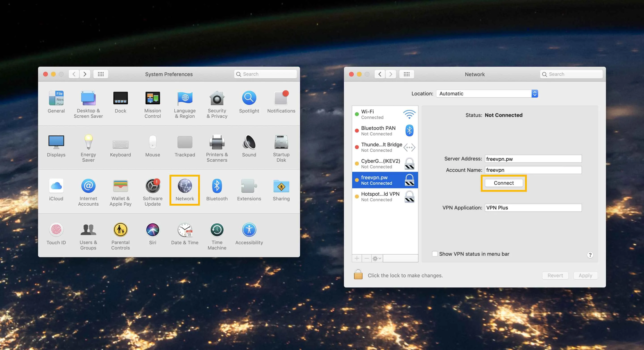Click the lock to make changes
Screen dimensions: 644x350
coord(358,275)
